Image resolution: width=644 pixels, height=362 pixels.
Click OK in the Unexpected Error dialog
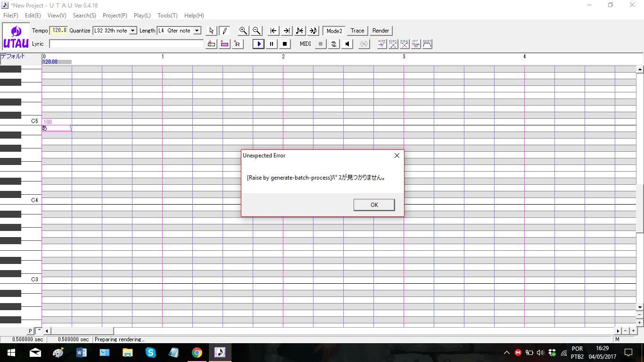coord(374,205)
